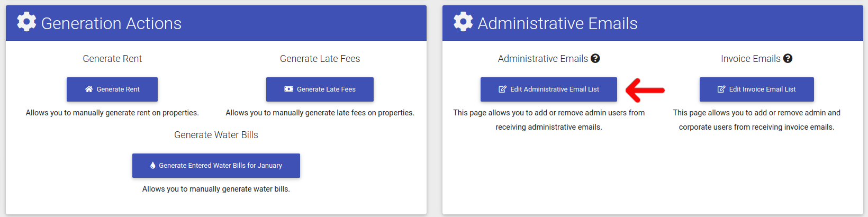868x217 pixels.
Task: Click the Generate Late Fees button
Action: point(320,89)
